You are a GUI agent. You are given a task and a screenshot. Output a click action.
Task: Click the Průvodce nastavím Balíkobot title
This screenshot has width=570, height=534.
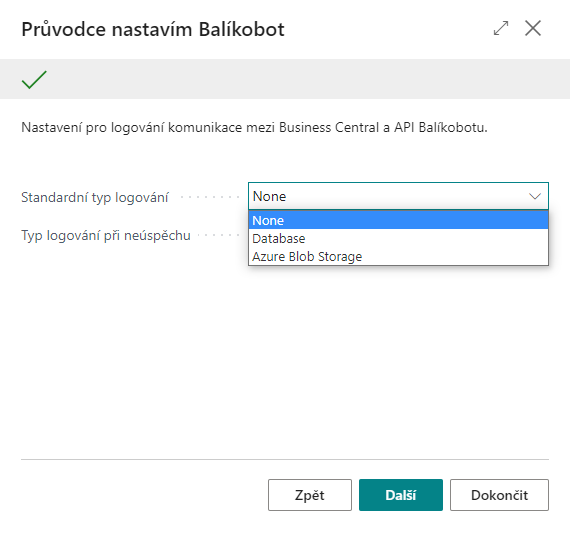[153, 29]
